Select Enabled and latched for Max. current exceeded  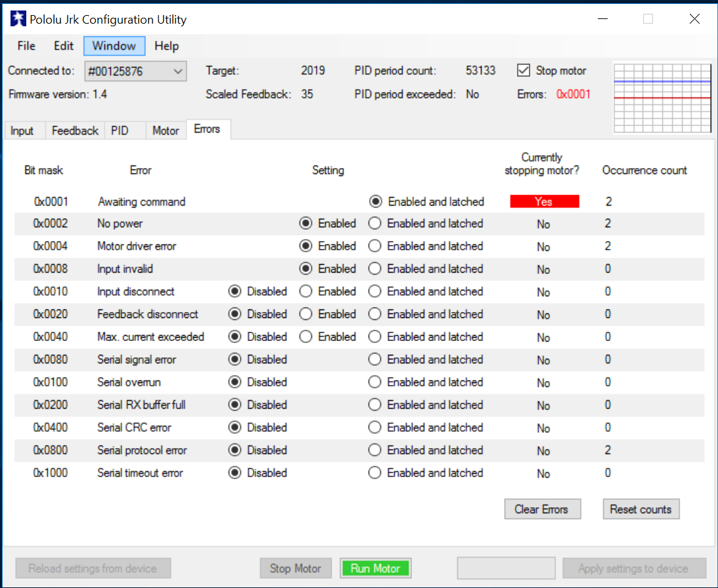(426, 336)
